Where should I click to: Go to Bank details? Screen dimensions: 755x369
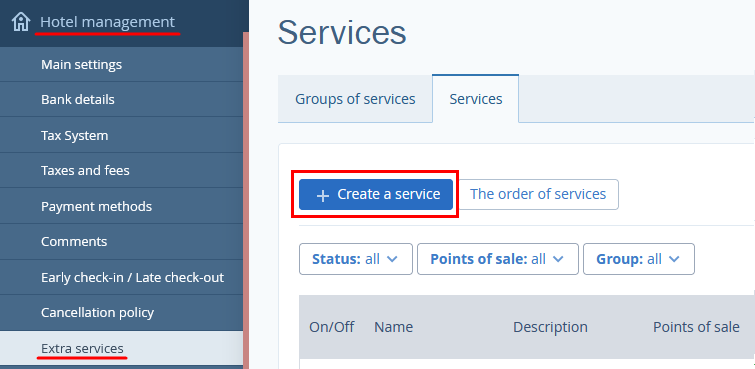pos(121,100)
